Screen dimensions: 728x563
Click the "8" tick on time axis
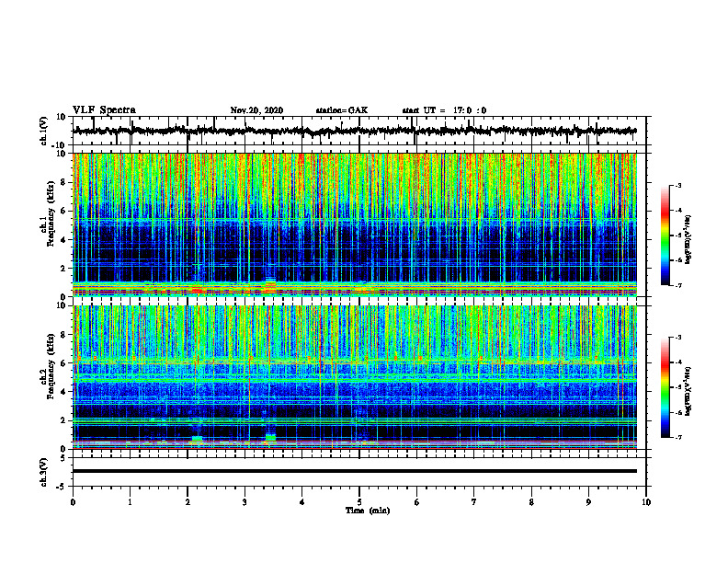point(531,502)
